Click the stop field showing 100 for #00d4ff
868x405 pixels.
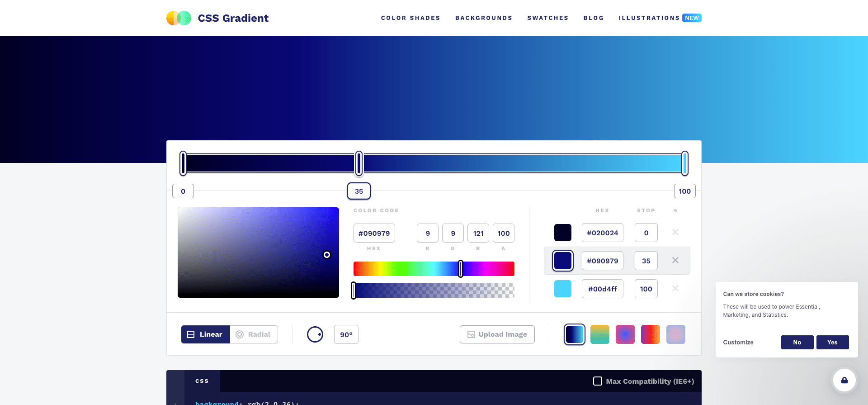pyautogui.click(x=646, y=289)
